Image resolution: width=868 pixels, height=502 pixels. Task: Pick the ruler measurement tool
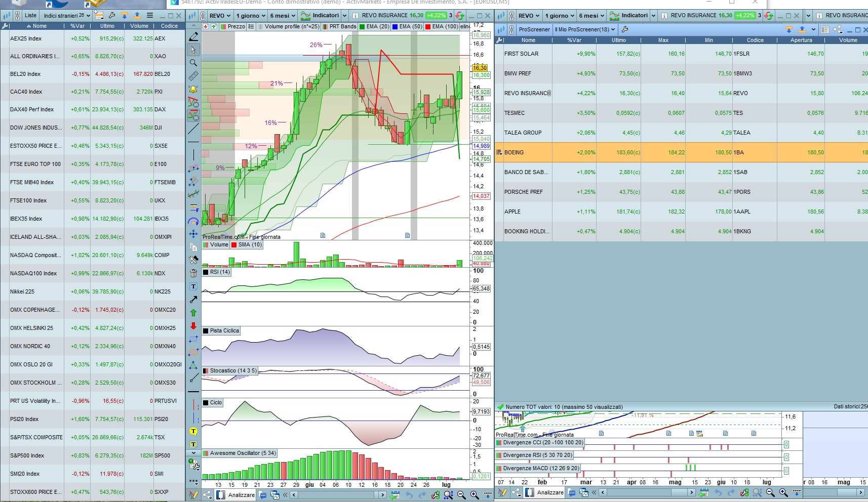coord(193,76)
